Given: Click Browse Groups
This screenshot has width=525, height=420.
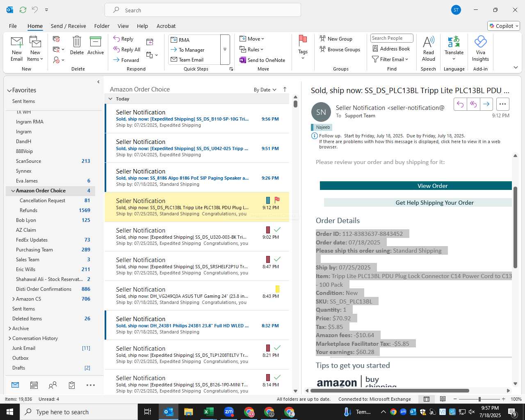Looking at the screenshot, I should [x=340, y=49].
